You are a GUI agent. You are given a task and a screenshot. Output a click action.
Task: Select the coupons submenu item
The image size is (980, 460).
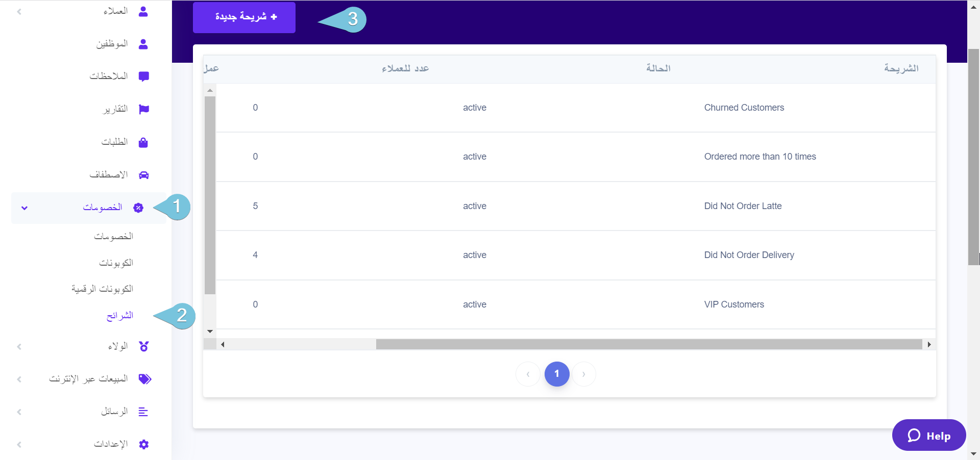[116, 263]
